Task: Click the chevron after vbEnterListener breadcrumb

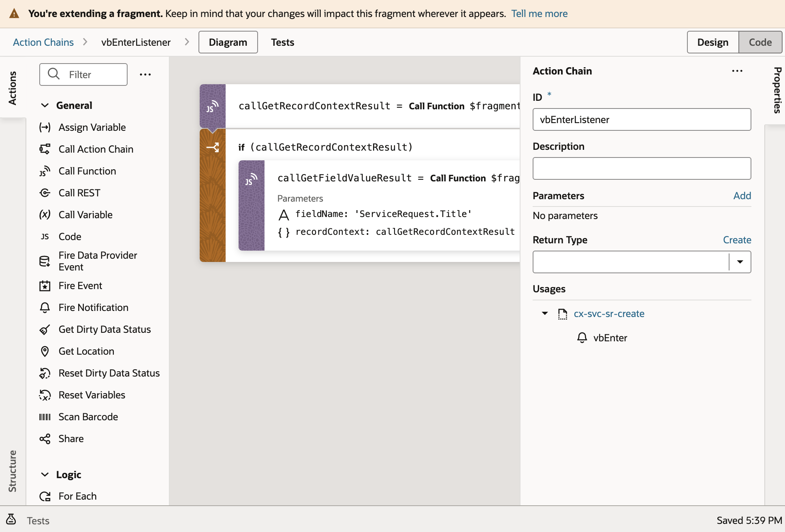Action: click(x=187, y=42)
